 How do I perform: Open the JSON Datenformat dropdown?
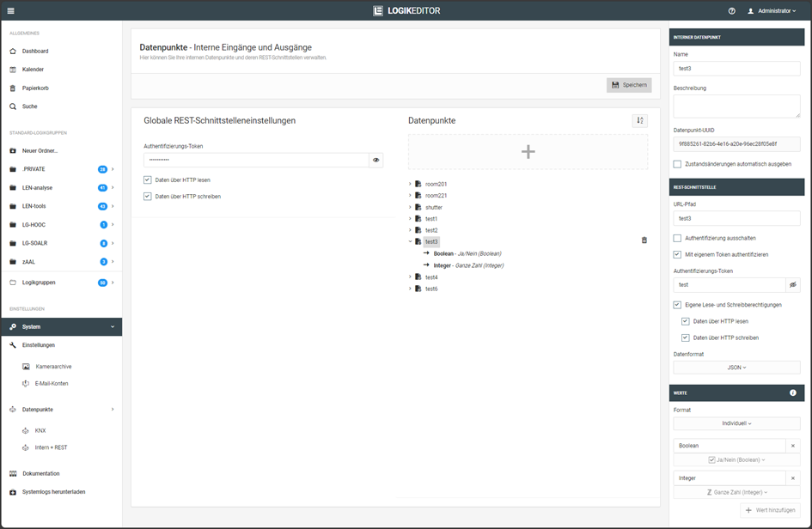(x=736, y=368)
